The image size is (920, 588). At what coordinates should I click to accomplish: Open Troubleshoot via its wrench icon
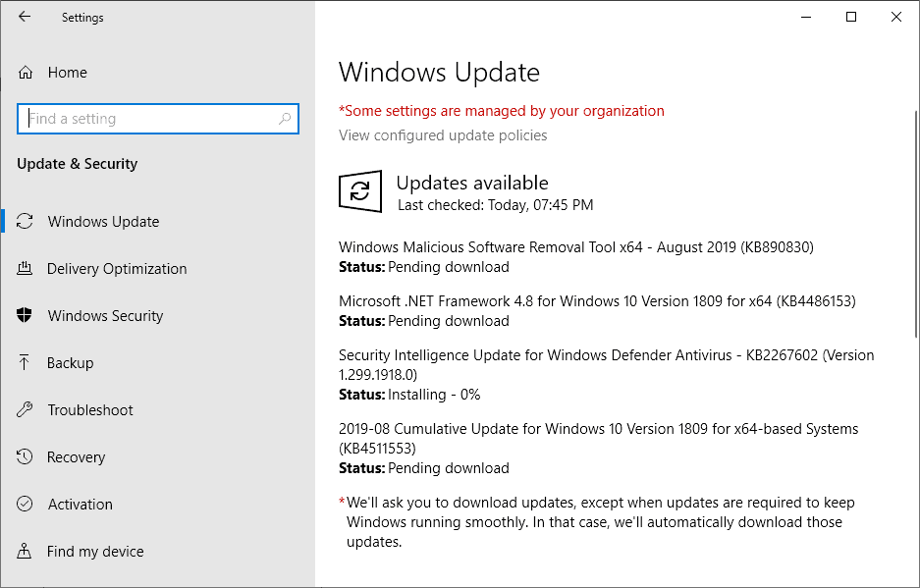(27, 409)
